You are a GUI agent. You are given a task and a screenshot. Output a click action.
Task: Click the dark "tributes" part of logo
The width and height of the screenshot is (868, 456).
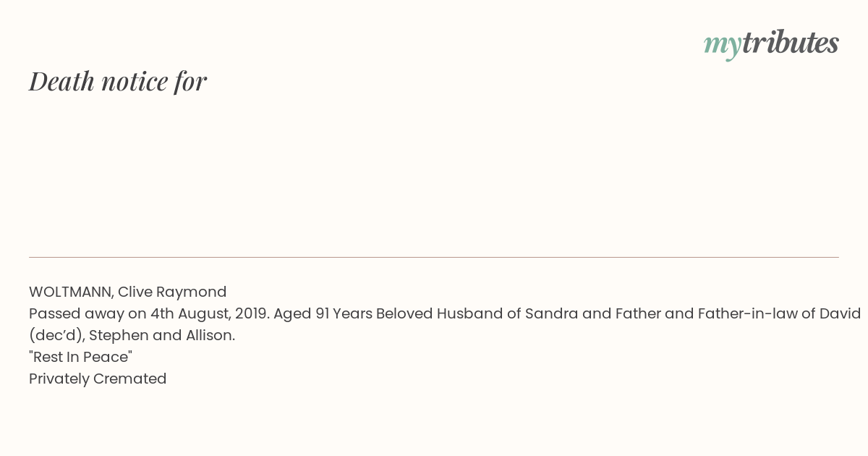coord(791,43)
